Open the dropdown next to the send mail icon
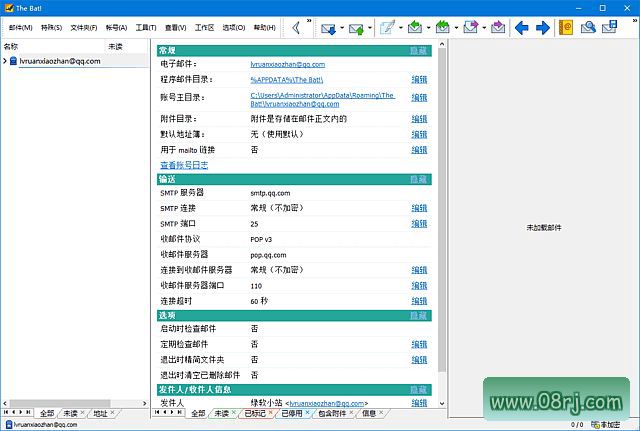640x431 pixels. point(370,28)
